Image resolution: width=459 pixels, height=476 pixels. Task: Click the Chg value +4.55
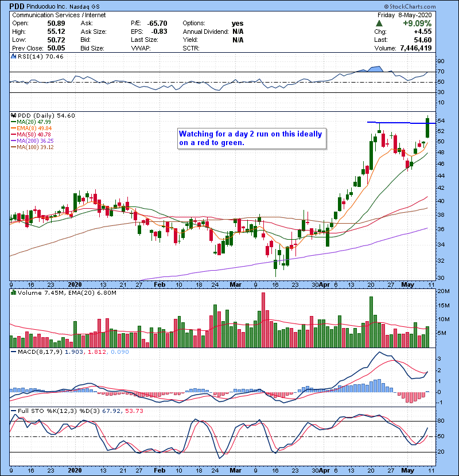tap(422, 32)
